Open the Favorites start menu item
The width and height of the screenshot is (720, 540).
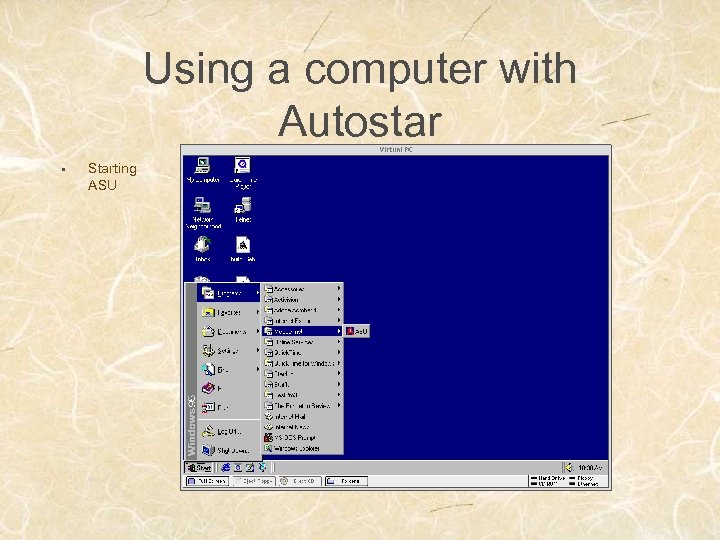tap(229, 312)
